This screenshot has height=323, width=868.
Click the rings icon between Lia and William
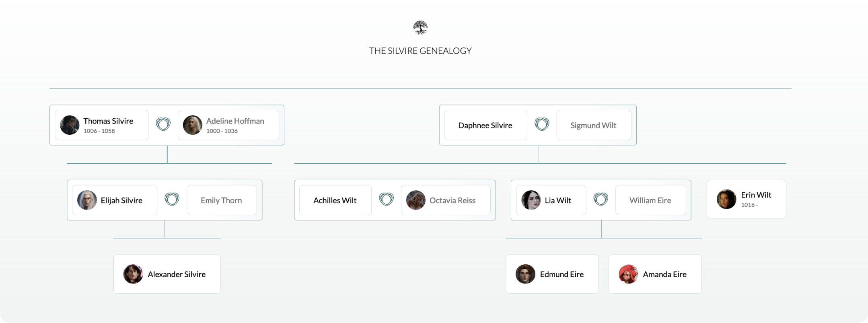click(x=601, y=200)
